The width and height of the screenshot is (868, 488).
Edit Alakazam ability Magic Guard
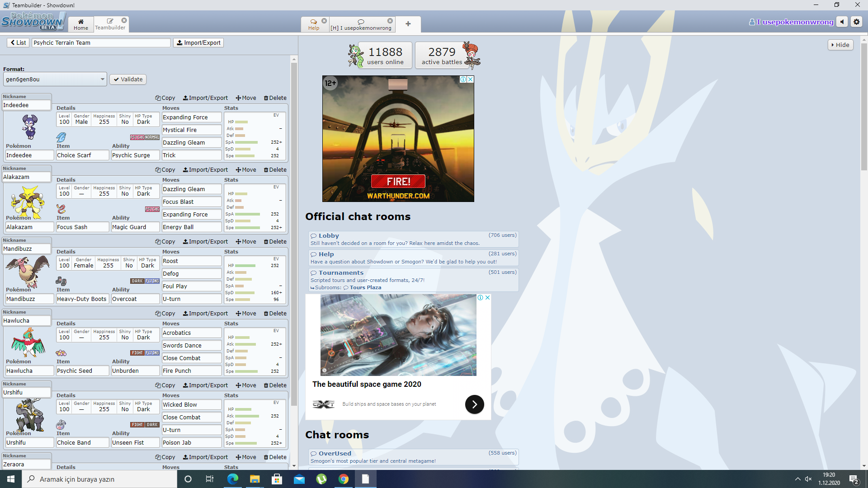[x=136, y=227]
